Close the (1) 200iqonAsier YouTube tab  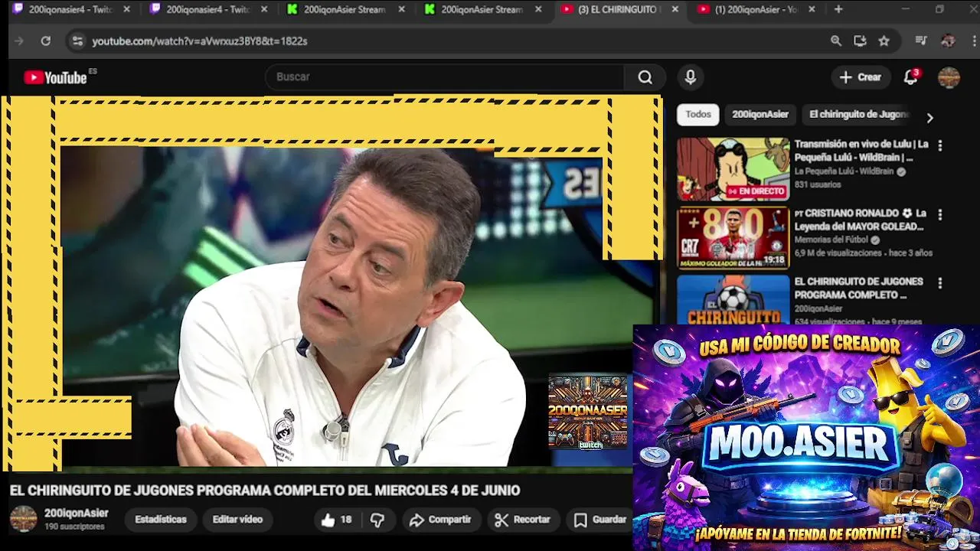click(x=812, y=9)
